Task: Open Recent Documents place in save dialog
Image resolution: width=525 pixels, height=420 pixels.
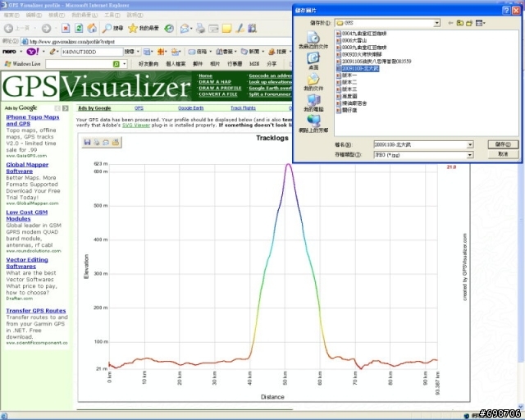Action: 313,40
